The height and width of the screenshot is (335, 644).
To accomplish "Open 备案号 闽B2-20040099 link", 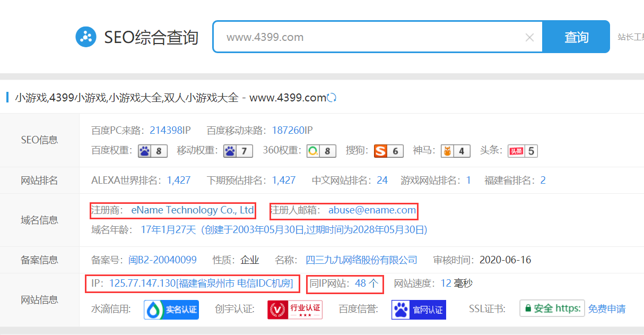I will 162,260.
